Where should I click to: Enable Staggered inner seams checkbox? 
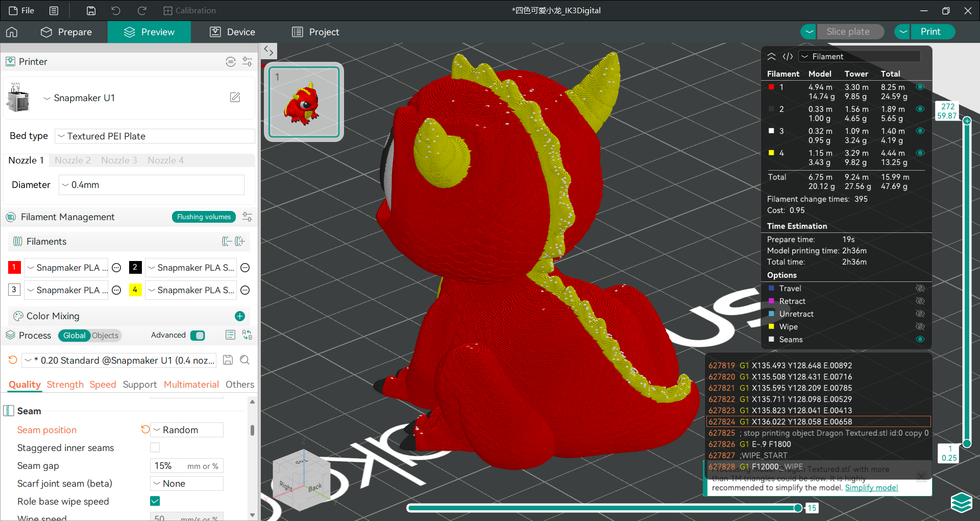[155, 447]
